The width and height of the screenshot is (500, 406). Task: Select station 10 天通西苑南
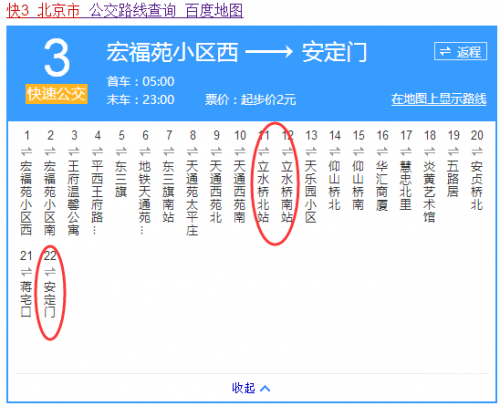[x=240, y=192]
